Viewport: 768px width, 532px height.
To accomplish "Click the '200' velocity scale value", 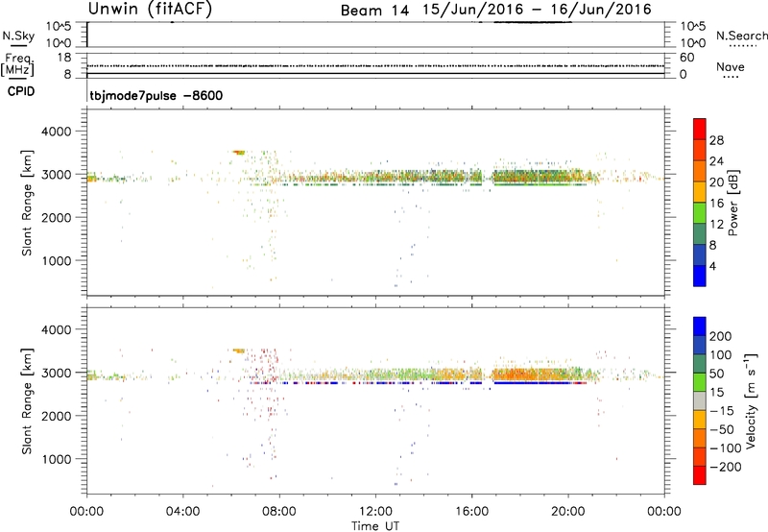I will pyautogui.click(x=721, y=336).
